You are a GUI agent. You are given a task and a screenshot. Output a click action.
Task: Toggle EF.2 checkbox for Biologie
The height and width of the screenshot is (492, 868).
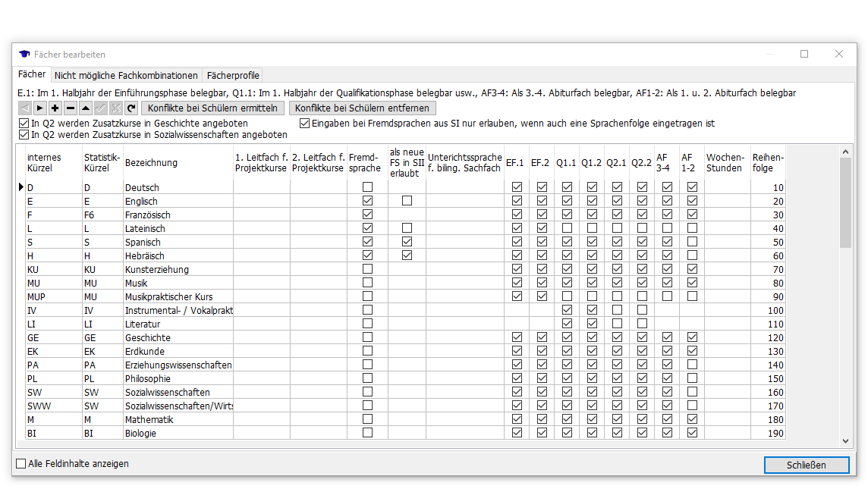coord(542,433)
